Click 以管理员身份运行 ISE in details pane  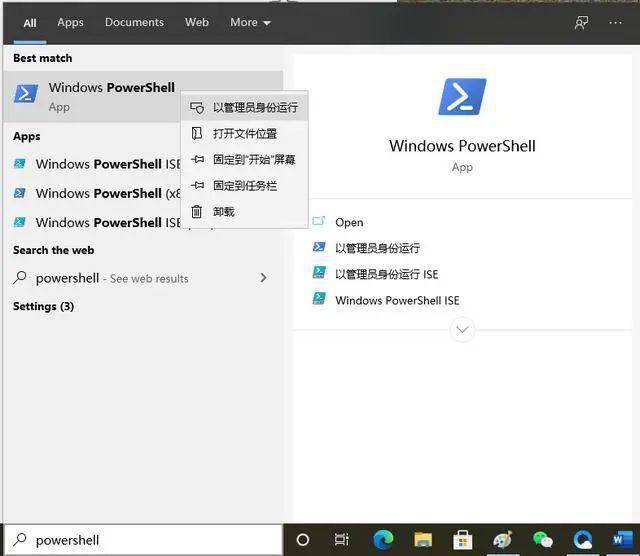pyautogui.click(x=387, y=274)
